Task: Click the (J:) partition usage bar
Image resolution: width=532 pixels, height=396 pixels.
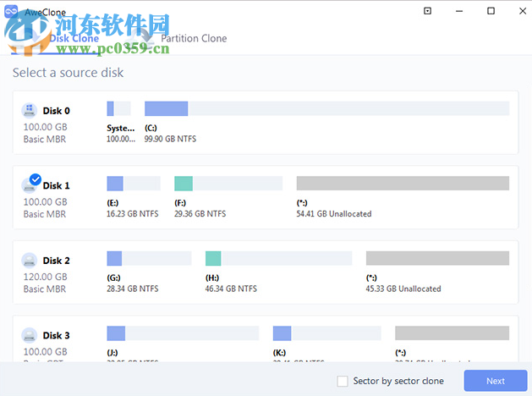Action: tap(183, 333)
